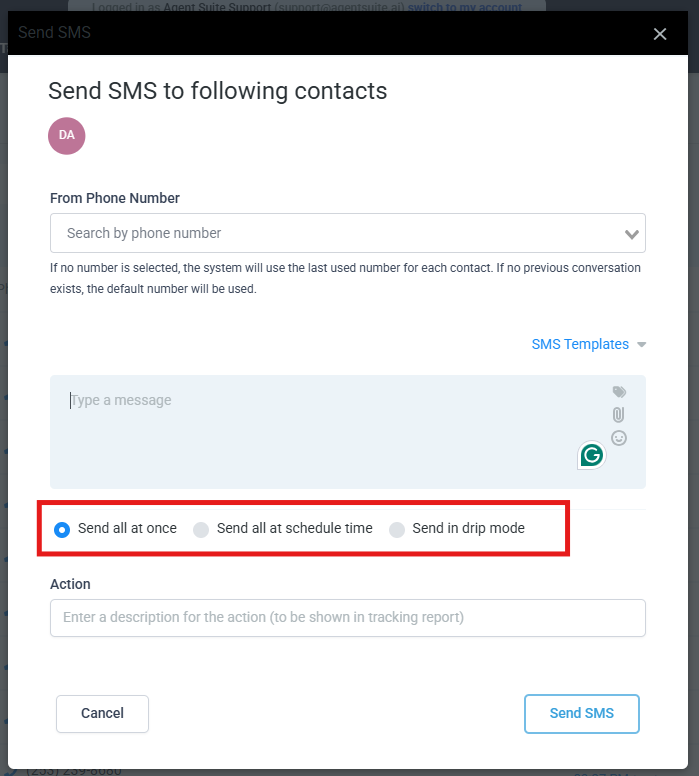Select the 'Send all at once' radio button
699x776 pixels.
coord(62,529)
